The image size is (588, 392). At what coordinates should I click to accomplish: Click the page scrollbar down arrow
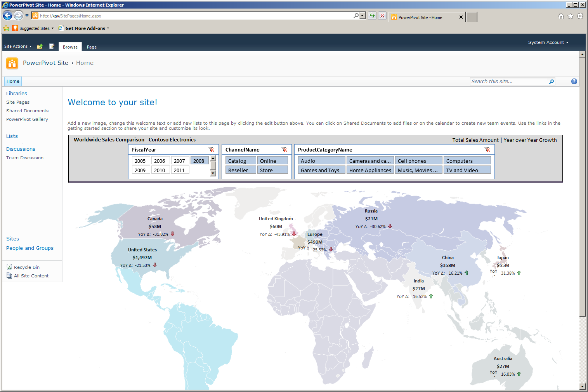(582, 387)
